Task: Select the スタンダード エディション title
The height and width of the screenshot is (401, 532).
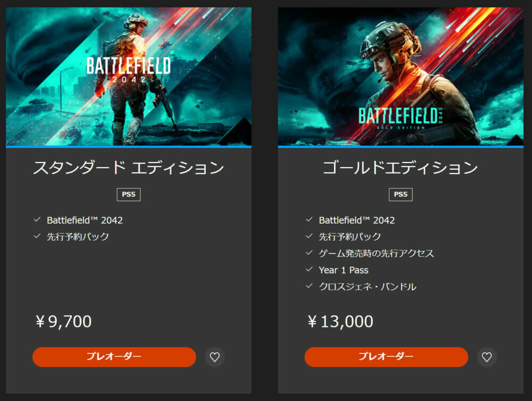Action: coord(129,168)
